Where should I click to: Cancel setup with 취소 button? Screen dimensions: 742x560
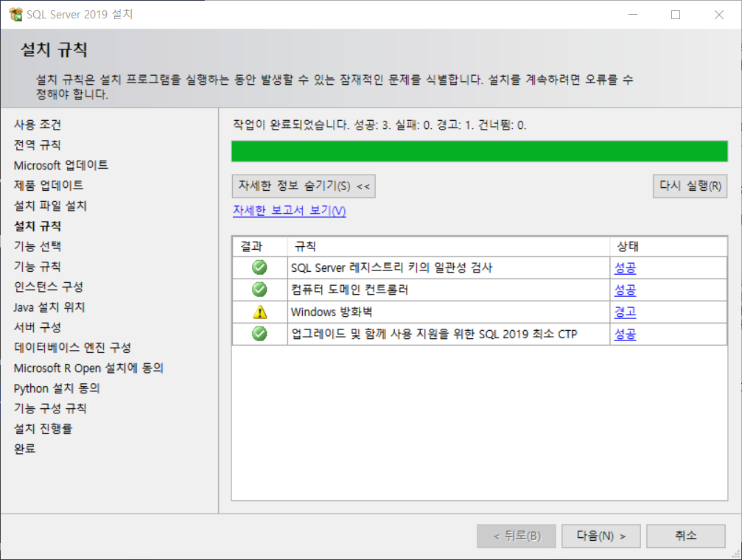pyautogui.click(x=686, y=536)
